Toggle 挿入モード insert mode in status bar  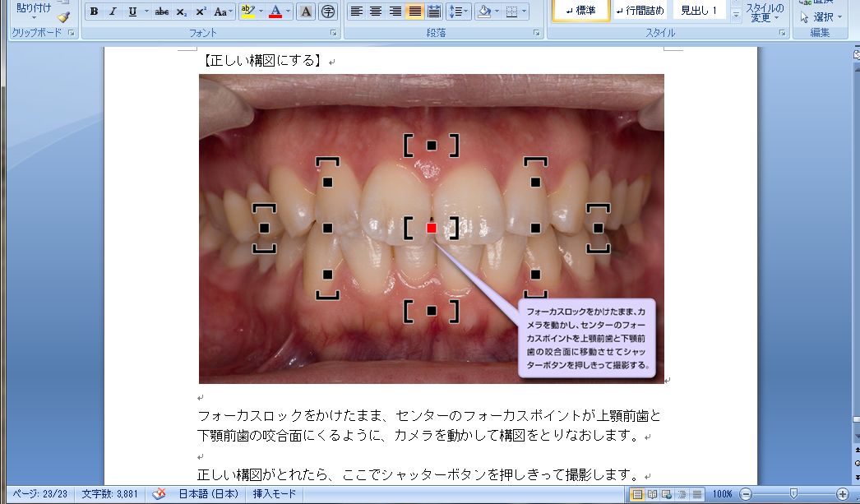click(x=275, y=494)
